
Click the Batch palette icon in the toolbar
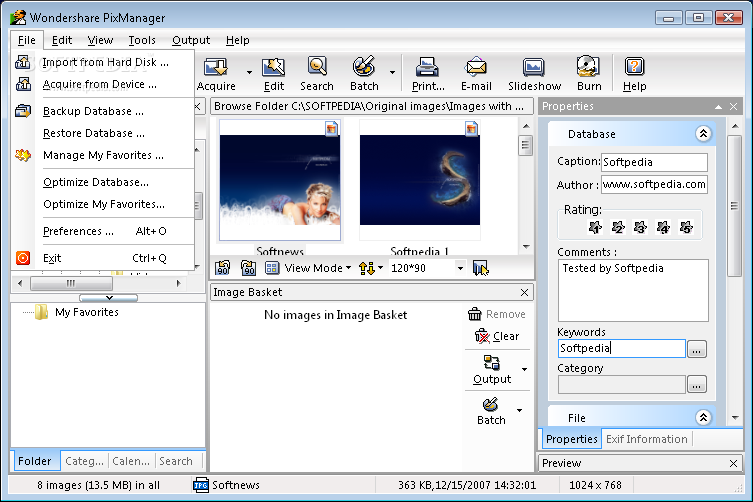point(364,66)
